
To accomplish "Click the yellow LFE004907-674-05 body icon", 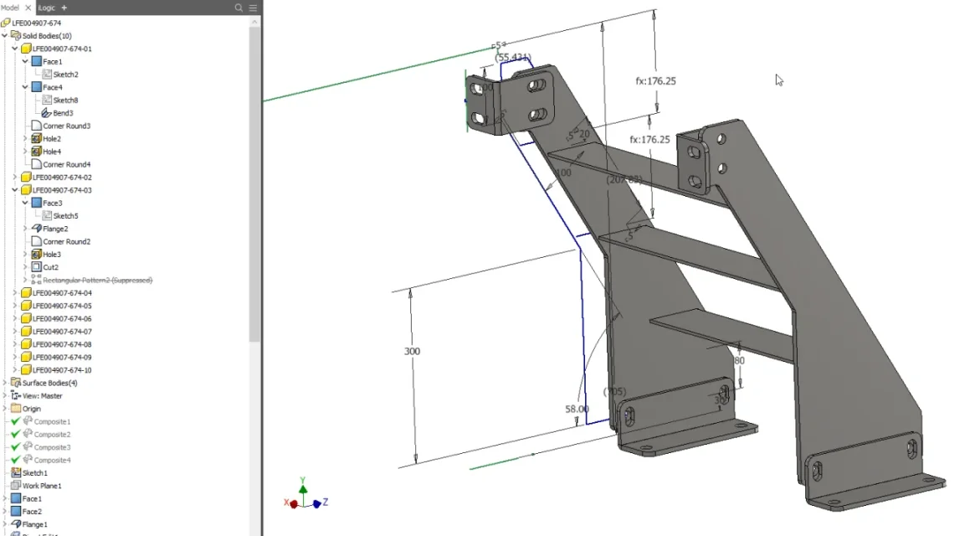I will pyautogui.click(x=26, y=306).
